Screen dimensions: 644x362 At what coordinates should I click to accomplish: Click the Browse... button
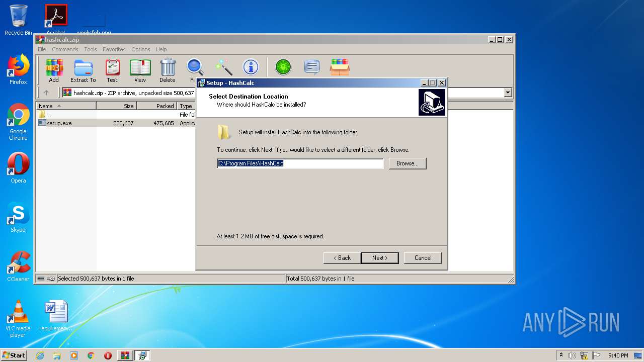coord(408,163)
